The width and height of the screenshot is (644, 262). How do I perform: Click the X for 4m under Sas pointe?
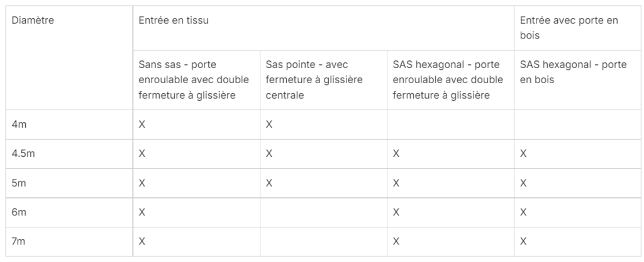(269, 124)
